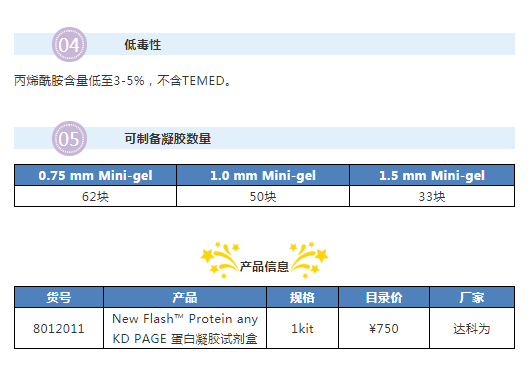
Task: Click the 货号 column header
Action: pos(59,298)
